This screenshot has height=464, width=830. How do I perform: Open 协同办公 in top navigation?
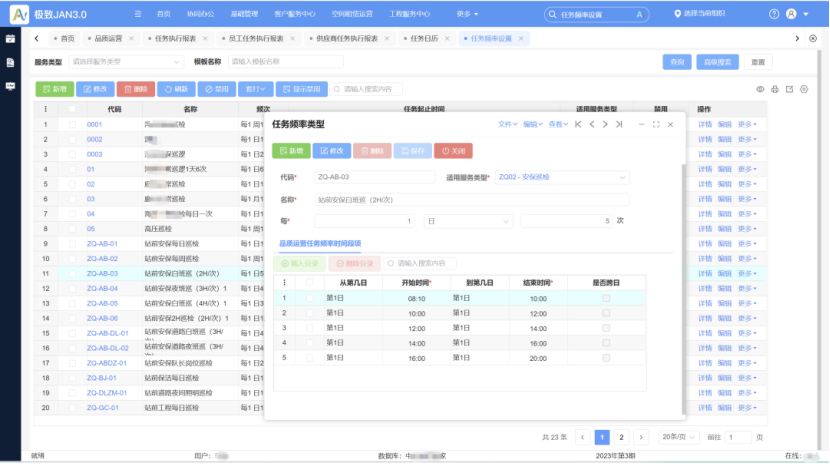[x=201, y=14]
